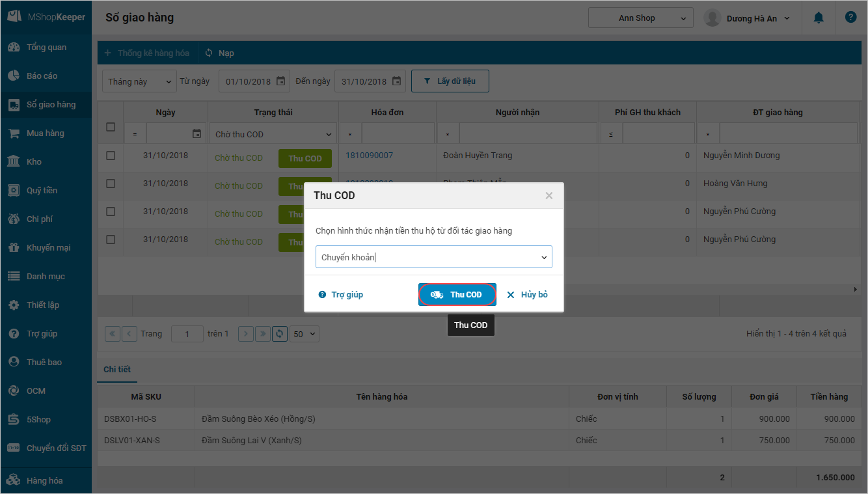The image size is (868, 494).
Task: Toggle the select-all header checkbox
Action: tap(111, 127)
